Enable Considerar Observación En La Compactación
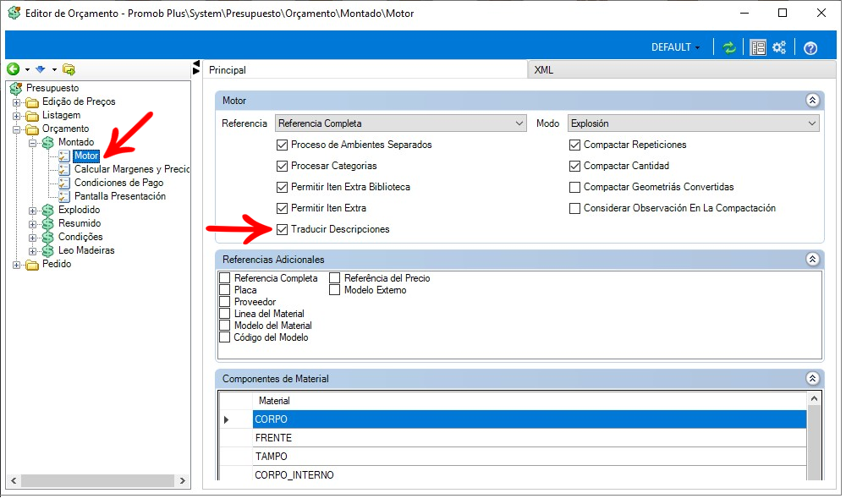Image resolution: width=846 pixels, height=504 pixels. click(574, 208)
